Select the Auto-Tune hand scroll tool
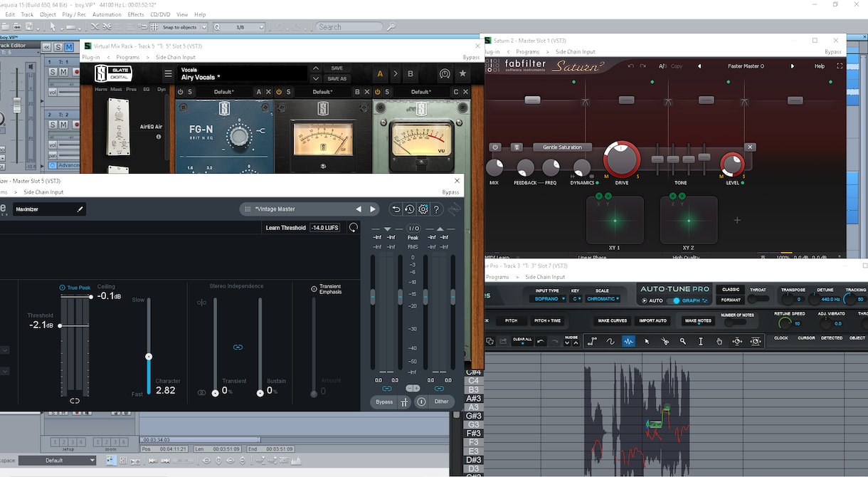Image resolution: width=868 pixels, height=477 pixels. tap(719, 342)
